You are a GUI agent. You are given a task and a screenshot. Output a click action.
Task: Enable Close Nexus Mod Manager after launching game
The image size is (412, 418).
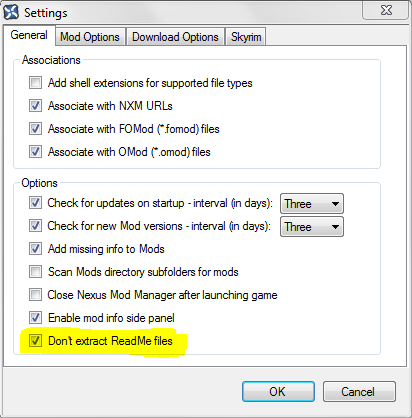35,295
